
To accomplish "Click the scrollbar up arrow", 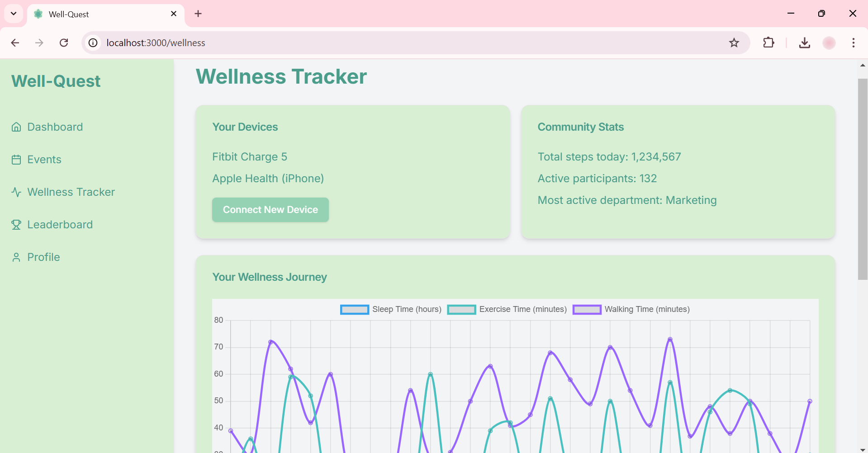I will pyautogui.click(x=863, y=65).
